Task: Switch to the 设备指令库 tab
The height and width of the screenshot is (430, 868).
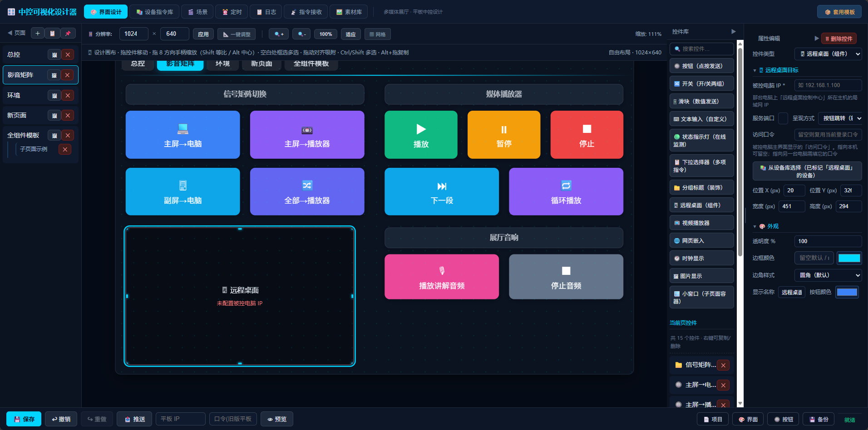Action: tap(155, 12)
